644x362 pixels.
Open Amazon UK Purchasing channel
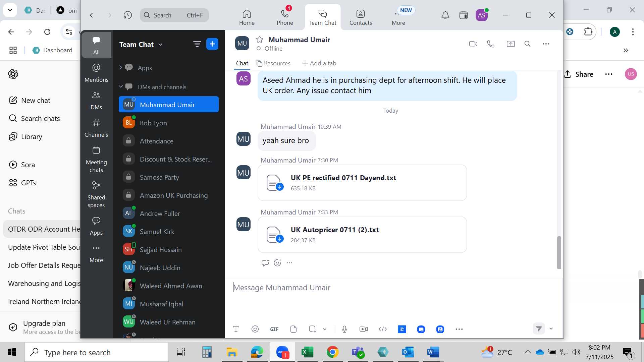168,195
